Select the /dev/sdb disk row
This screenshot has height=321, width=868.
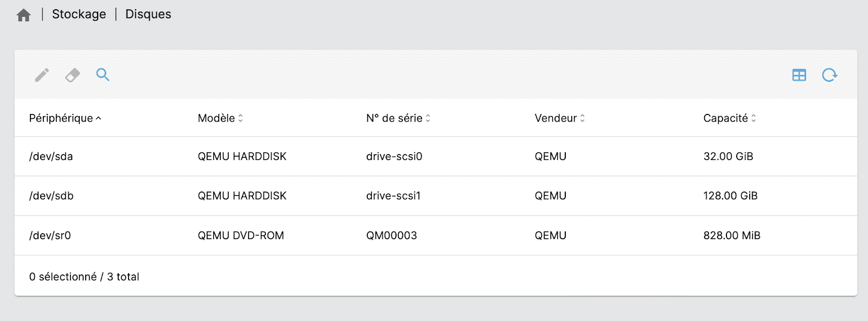(436, 196)
